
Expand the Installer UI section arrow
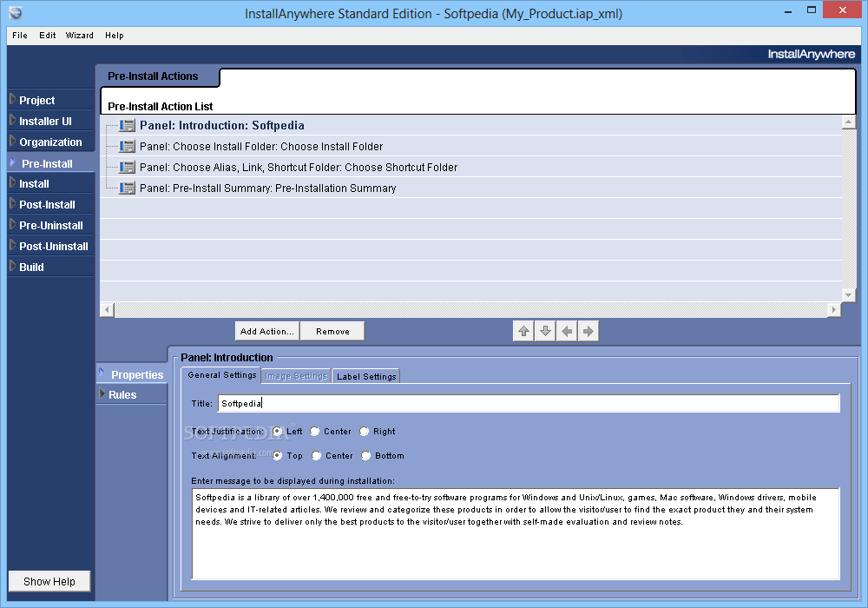coord(13,120)
